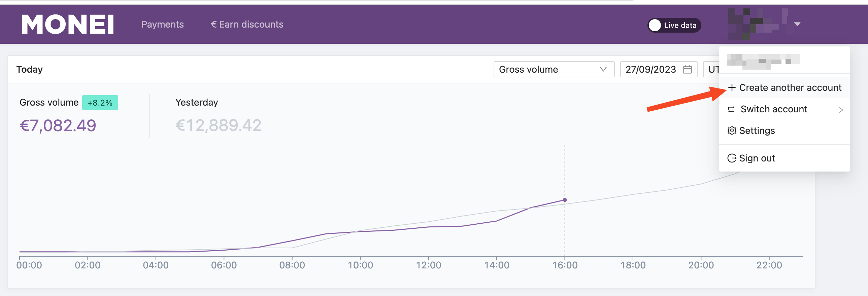Open the Gross volume dropdown
The width and height of the screenshot is (868, 296).
coord(554,69)
